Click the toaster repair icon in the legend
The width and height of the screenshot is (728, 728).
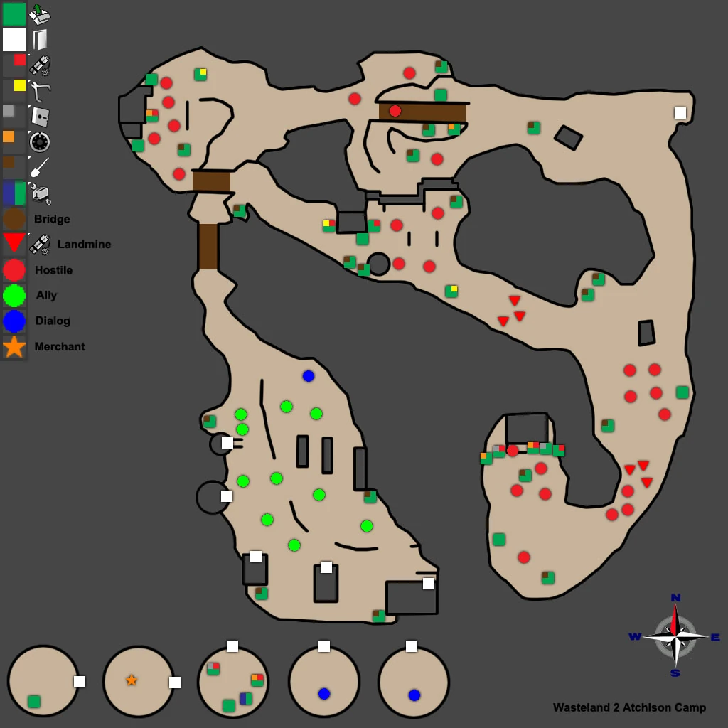coord(40,193)
